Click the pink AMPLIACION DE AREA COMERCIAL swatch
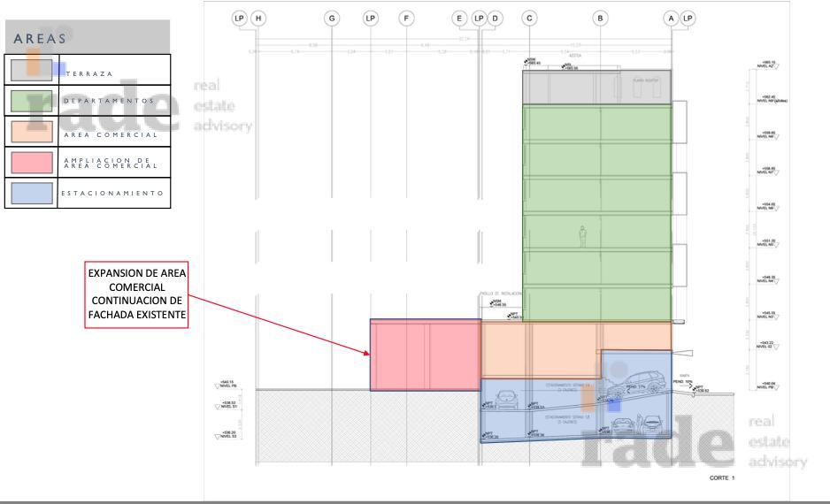Screen dimensions: 830x504 coord(32,163)
